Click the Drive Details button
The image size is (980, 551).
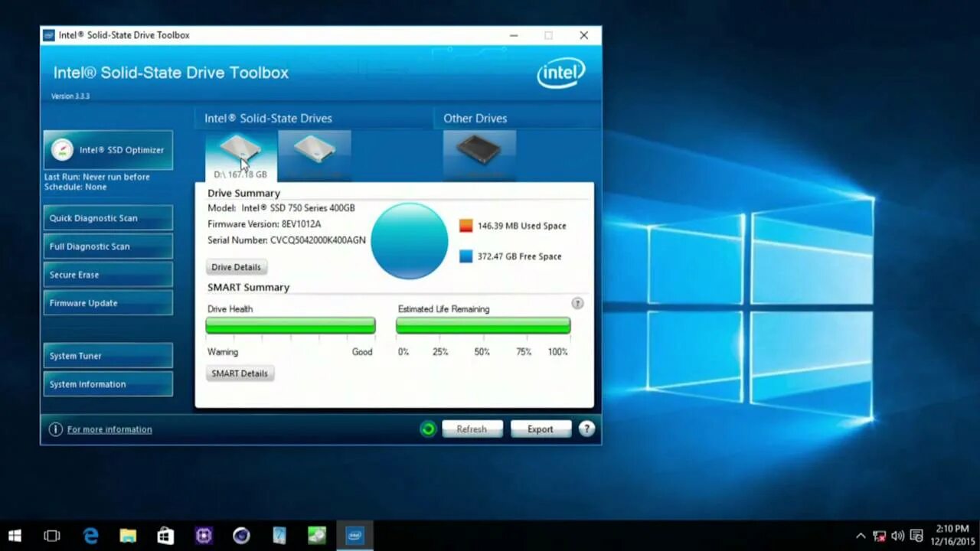point(237,267)
